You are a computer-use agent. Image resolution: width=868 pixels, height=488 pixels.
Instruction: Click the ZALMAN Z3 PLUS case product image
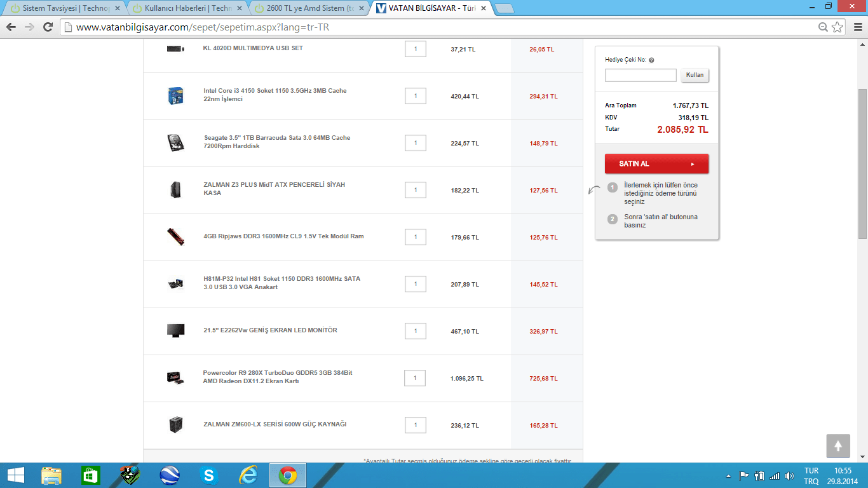[x=175, y=189]
